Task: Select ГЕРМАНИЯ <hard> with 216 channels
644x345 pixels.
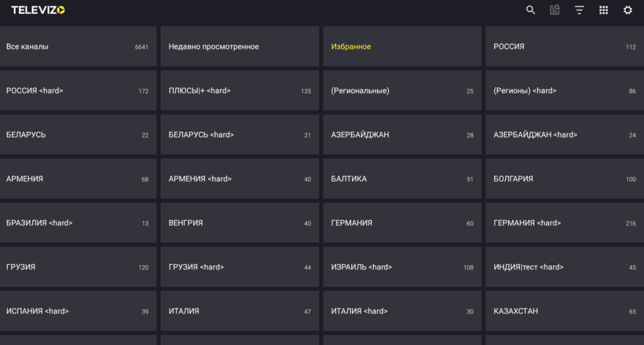Action: point(565,222)
